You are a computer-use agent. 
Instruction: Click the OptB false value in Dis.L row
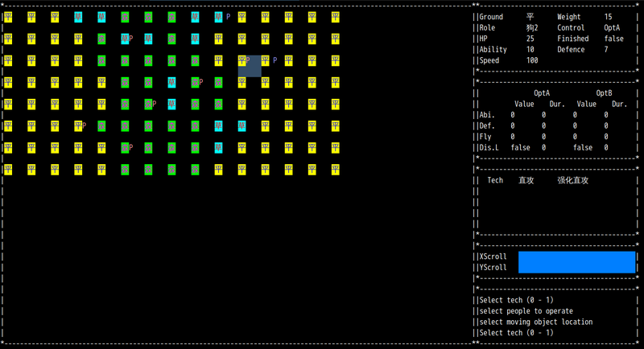click(583, 148)
